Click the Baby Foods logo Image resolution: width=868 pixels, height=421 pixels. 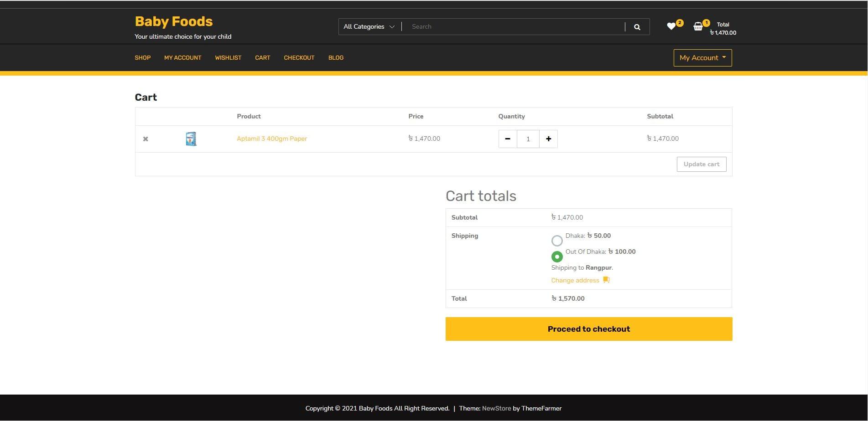pos(173,21)
